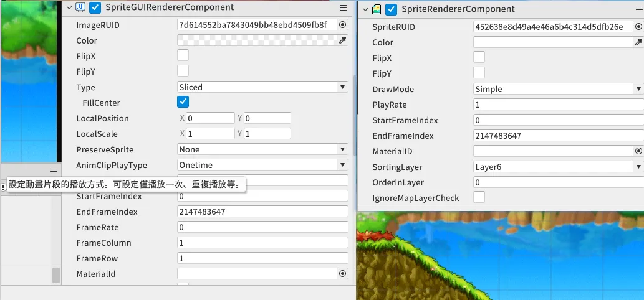The height and width of the screenshot is (300, 644).
Task: Edit the ImageRUID value field
Action: click(257, 25)
